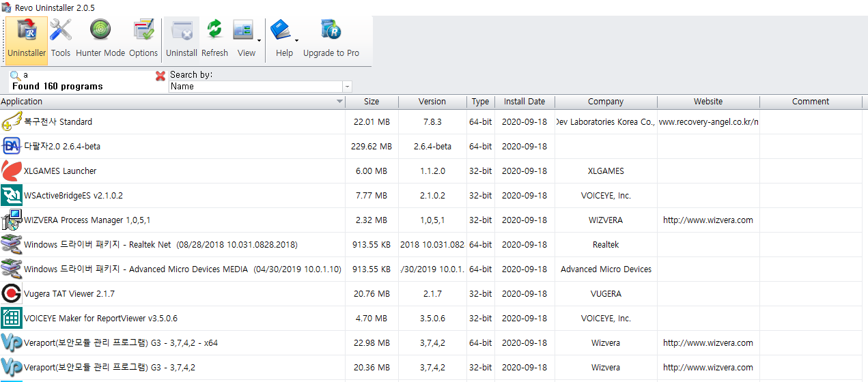Click the View toolbar icon

click(x=242, y=31)
